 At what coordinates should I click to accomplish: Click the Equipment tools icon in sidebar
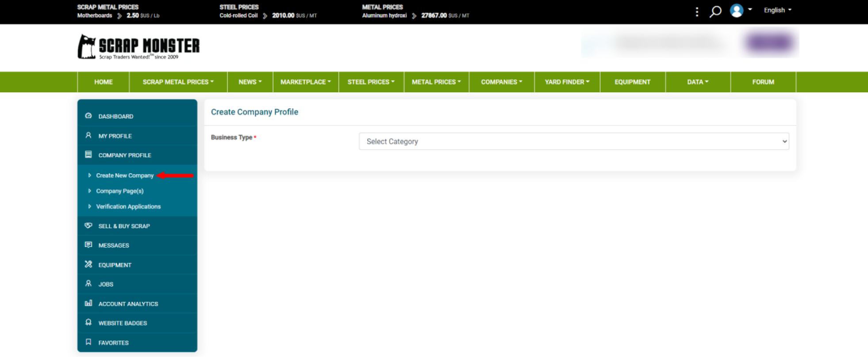click(88, 264)
